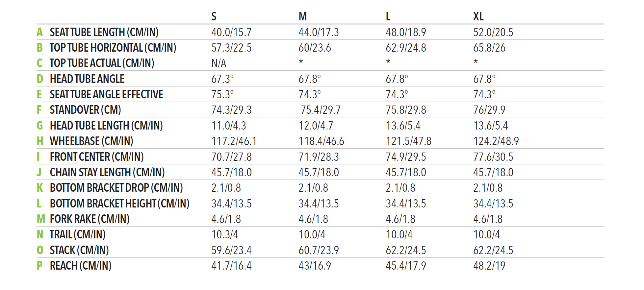Click the Bottom Bracket Height row label
The image size is (644, 290).
pos(119,204)
